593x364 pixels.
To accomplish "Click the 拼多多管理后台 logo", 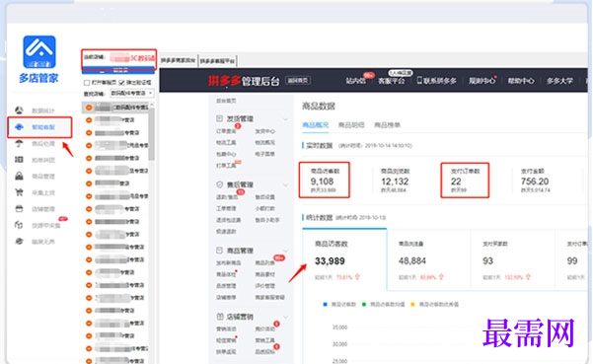I will pyautogui.click(x=244, y=81).
